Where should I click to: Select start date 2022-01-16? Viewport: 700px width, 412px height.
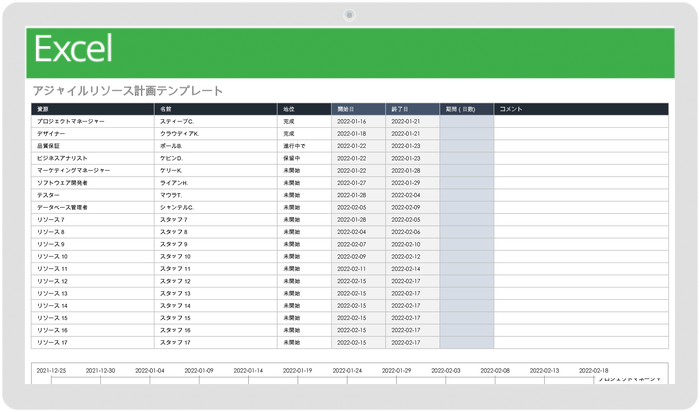358,121
